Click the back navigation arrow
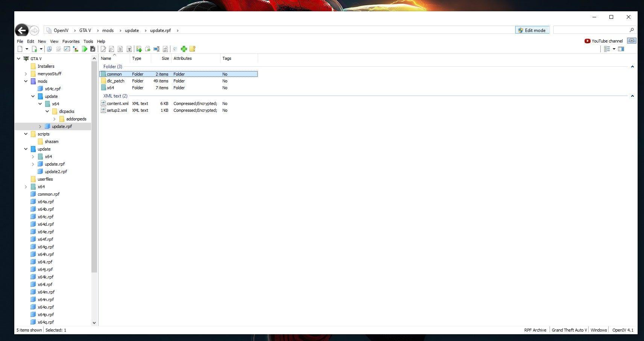Screen dimensions: 644x341 (22, 30)
